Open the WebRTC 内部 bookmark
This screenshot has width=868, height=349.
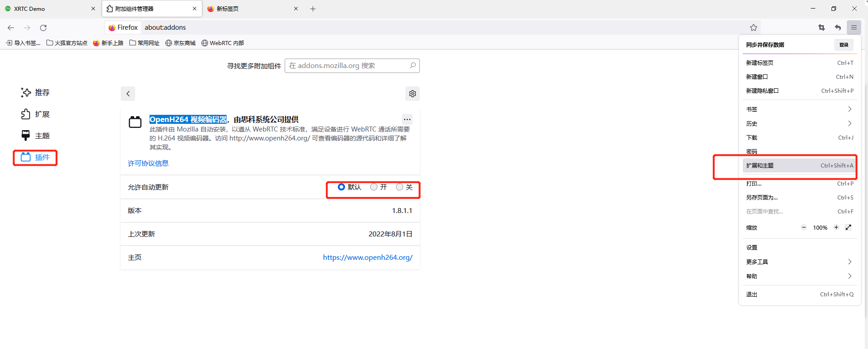pyautogui.click(x=223, y=43)
